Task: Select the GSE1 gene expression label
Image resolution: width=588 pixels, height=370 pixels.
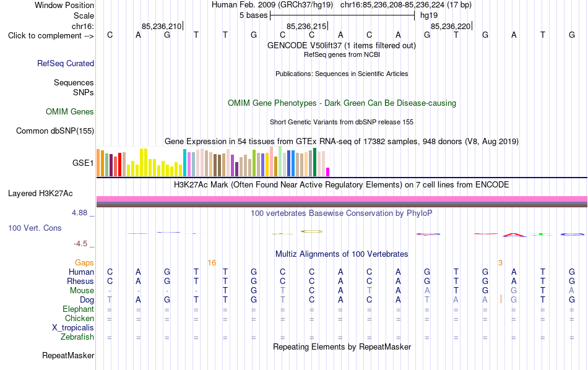Action: [83, 163]
